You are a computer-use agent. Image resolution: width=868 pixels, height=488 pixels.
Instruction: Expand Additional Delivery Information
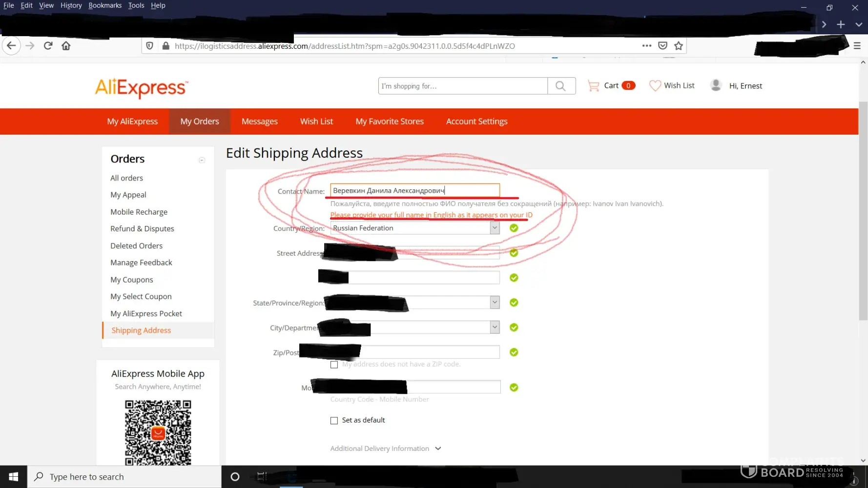point(386,448)
